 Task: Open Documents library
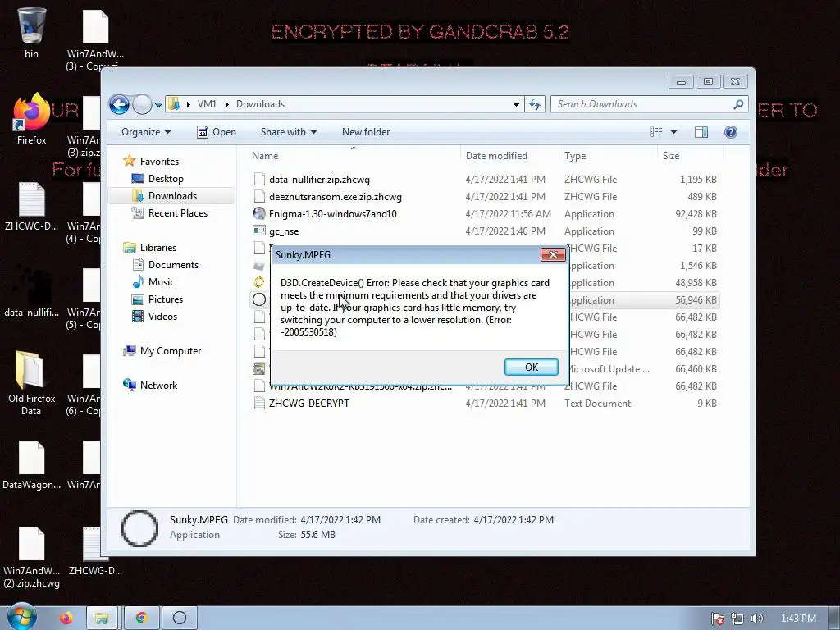(173, 265)
